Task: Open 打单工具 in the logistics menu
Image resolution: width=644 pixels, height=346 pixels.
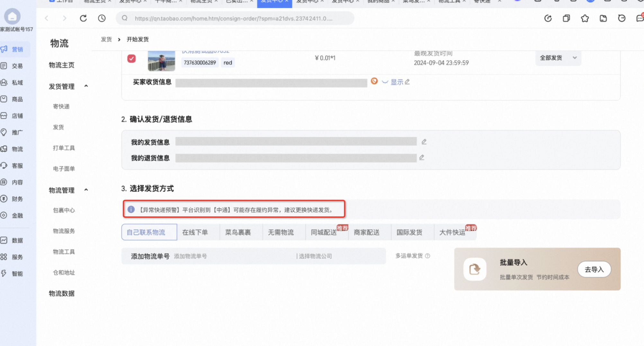Action: (x=64, y=148)
